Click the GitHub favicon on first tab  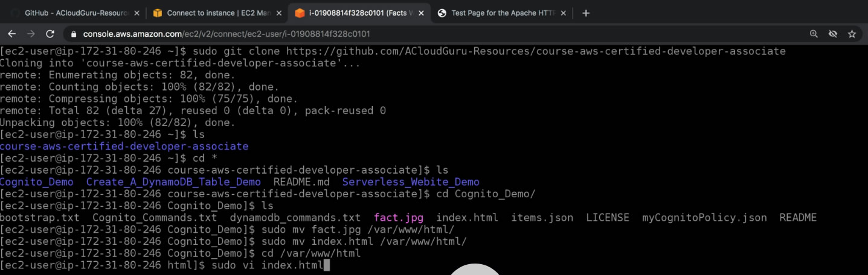coord(15,13)
